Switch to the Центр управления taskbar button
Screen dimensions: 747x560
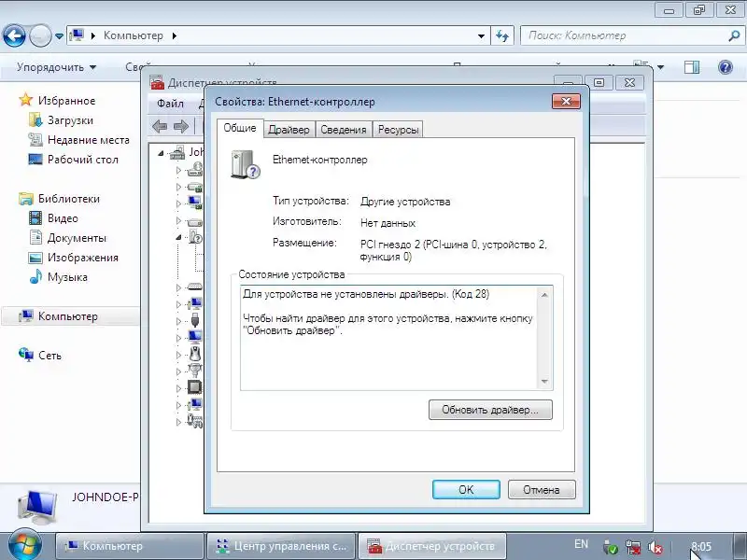tap(281, 546)
